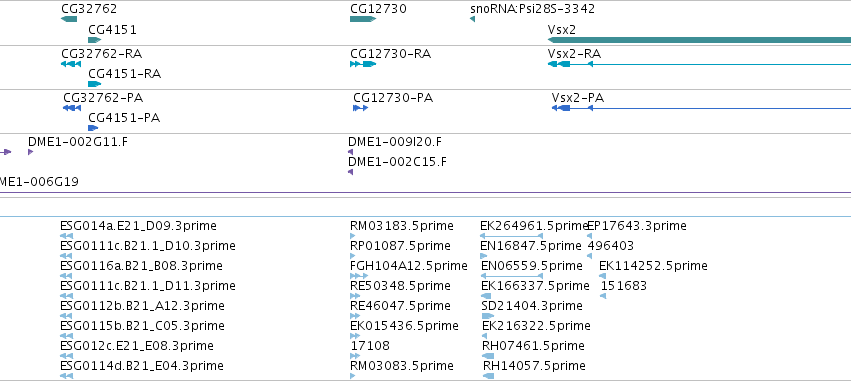Click the CG32762 gene label
This screenshot has height=381, width=851.
click(x=89, y=9)
